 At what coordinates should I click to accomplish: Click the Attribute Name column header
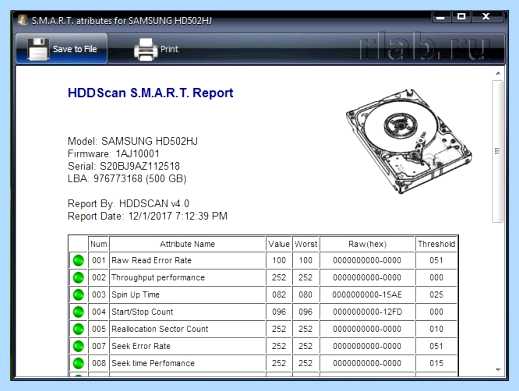tap(187, 244)
